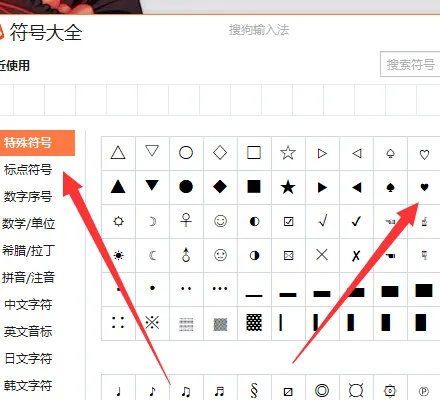Switch to 日文字符 category
440x400 pixels.
pos(28,359)
